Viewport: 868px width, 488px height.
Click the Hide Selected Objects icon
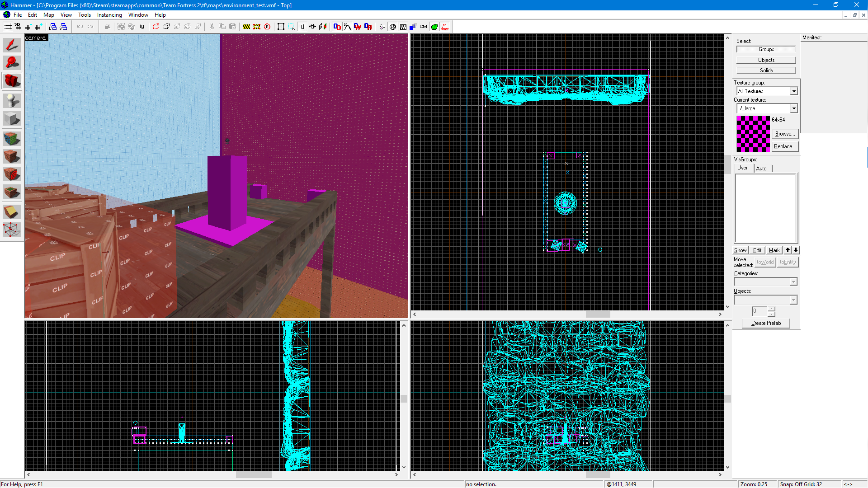[x=156, y=27]
